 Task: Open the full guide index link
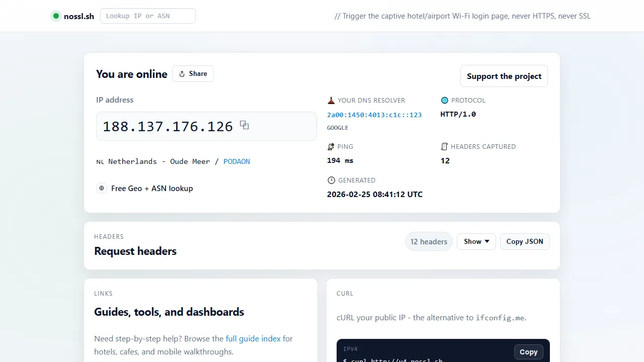coord(253,338)
